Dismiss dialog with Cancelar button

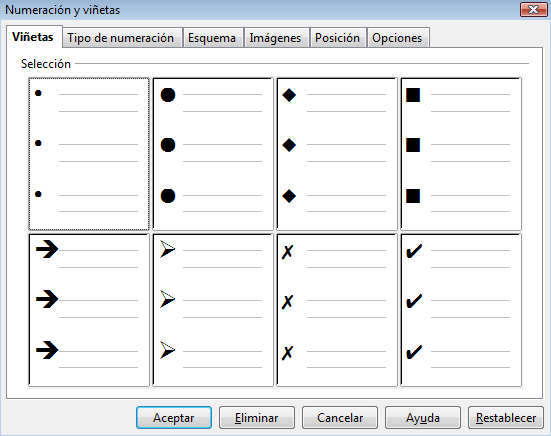(340, 418)
